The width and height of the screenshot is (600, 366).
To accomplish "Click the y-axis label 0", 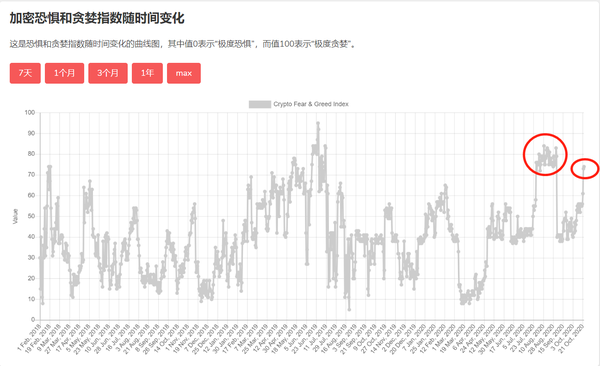I will coord(33,319).
